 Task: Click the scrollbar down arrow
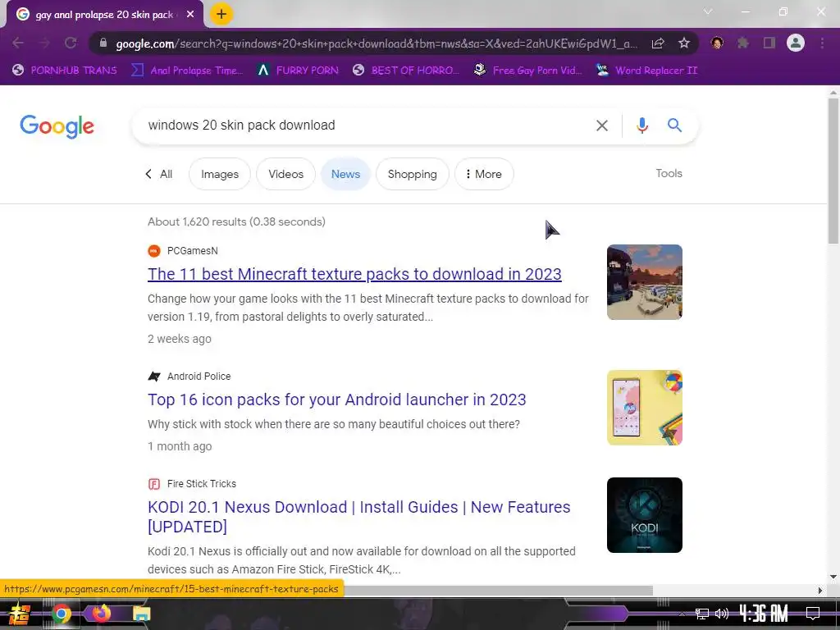[x=833, y=577]
